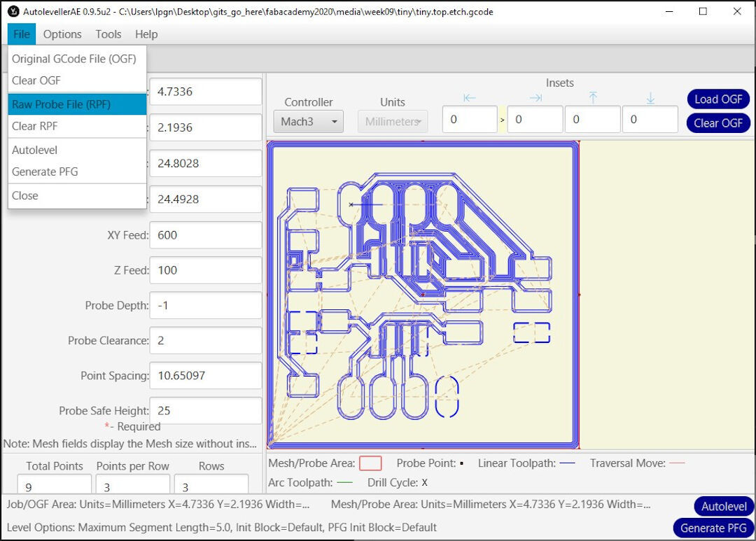Click the 'Probe Point:' legend label
The image size is (756, 541).
(x=426, y=463)
